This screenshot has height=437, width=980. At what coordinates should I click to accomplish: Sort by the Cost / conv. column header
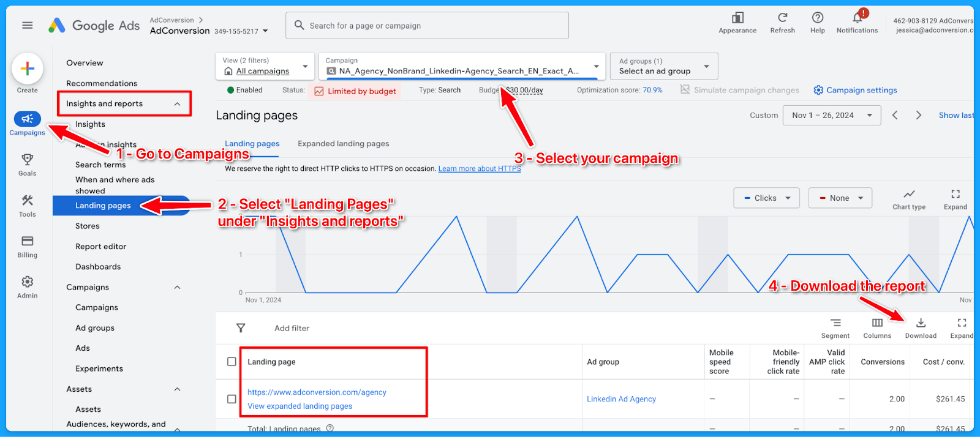click(x=944, y=362)
